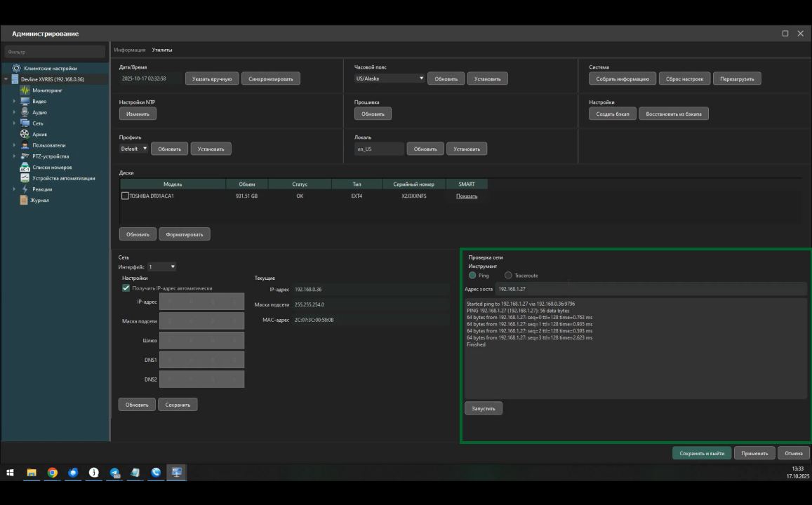812x505 pixels.
Task: Uncheck Получить IP-адрес автоматически
Action: (126, 288)
